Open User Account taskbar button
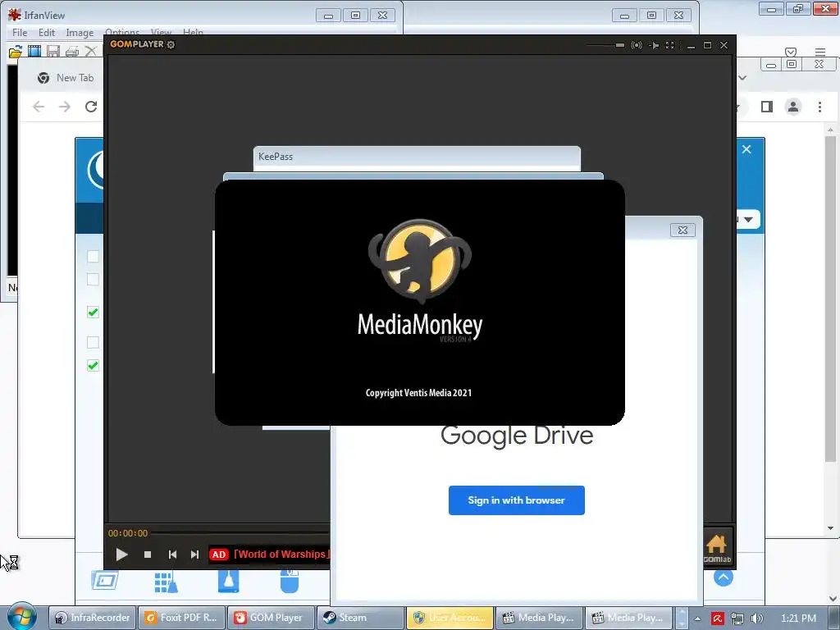 450,618
